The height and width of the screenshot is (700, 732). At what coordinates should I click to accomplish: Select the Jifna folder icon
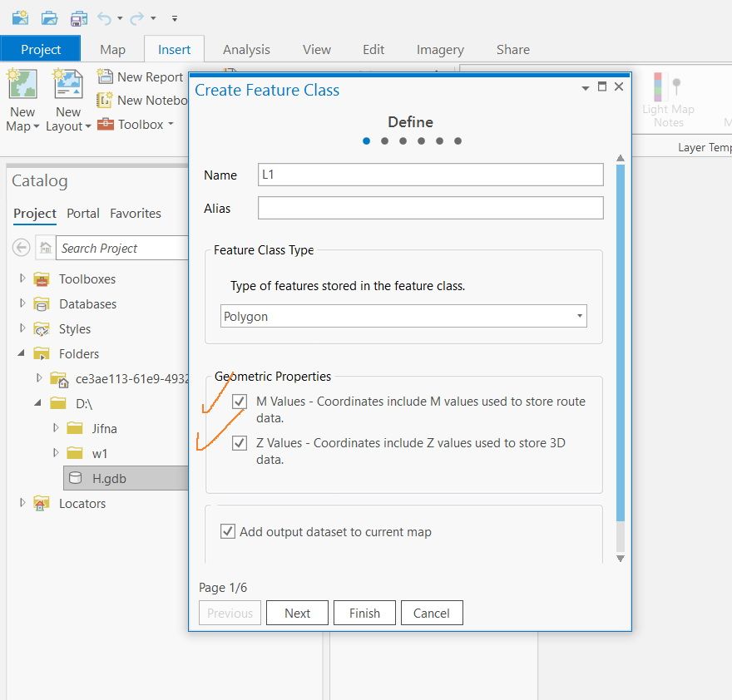coord(75,428)
